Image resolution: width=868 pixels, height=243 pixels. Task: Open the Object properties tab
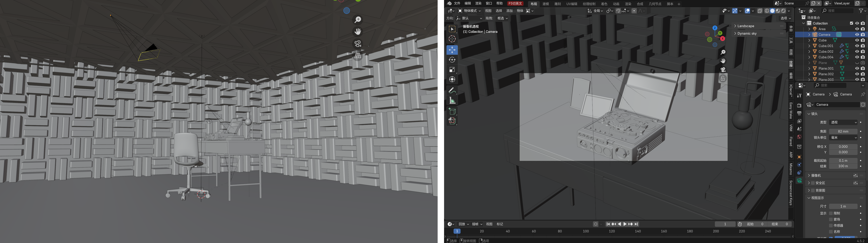pos(799,157)
